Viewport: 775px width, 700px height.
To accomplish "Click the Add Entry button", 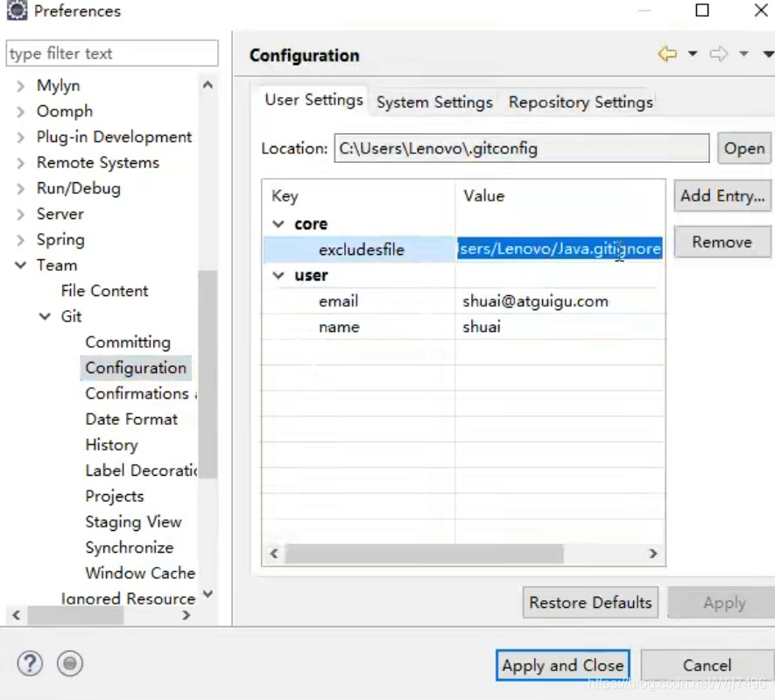I will coord(722,195).
